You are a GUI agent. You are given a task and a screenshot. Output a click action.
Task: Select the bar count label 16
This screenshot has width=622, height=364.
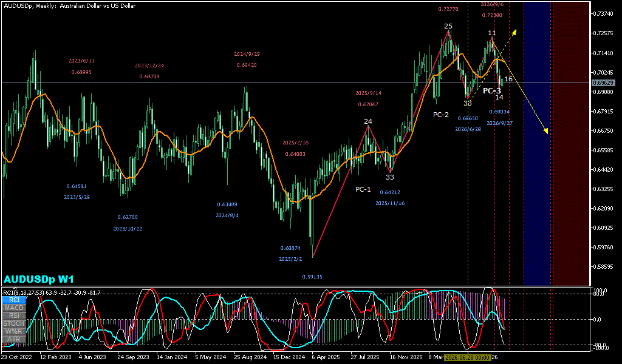(x=508, y=79)
